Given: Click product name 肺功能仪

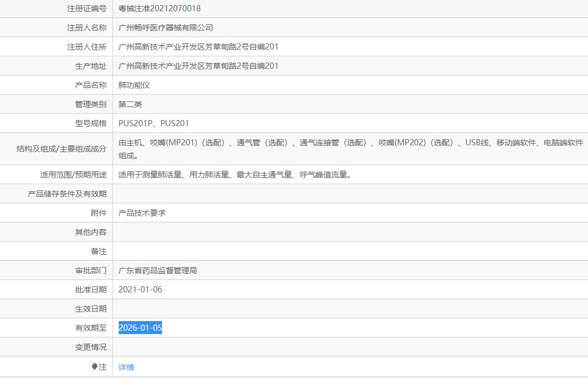Looking at the screenshot, I should point(134,85).
